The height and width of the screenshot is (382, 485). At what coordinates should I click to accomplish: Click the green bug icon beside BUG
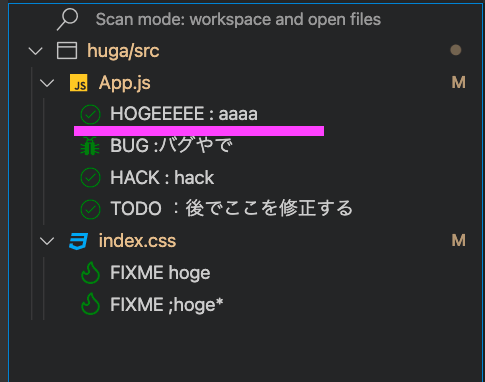tap(90, 146)
